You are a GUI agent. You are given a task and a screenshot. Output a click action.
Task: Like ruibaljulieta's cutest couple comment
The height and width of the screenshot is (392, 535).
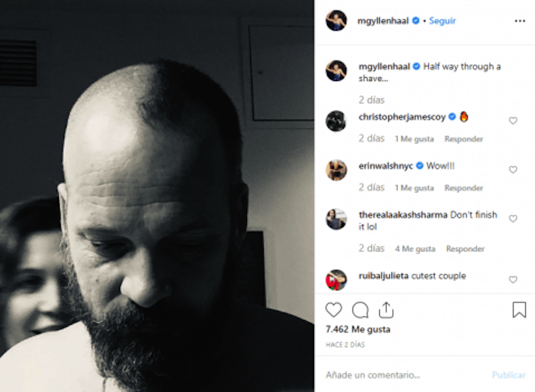coord(513,280)
